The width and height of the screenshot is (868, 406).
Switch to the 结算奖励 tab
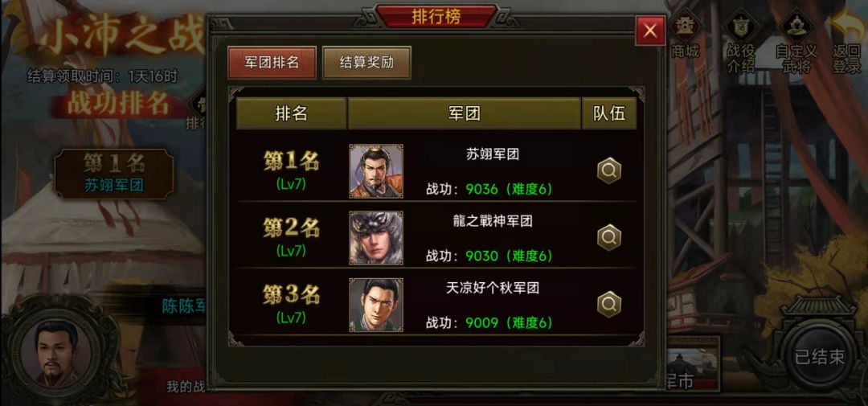pyautogui.click(x=366, y=63)
